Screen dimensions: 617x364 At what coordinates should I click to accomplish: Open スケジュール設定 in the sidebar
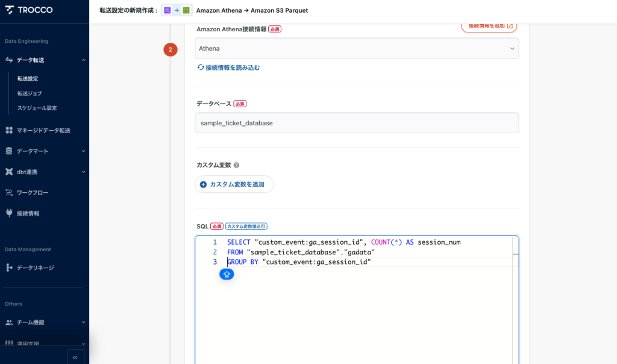(x=37, y=108)
